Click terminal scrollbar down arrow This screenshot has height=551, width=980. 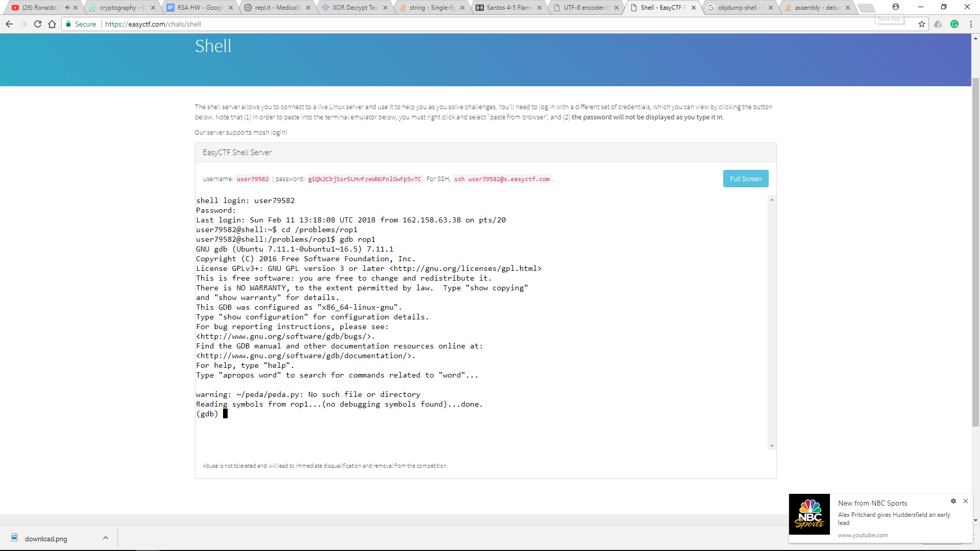click(772, 446)
